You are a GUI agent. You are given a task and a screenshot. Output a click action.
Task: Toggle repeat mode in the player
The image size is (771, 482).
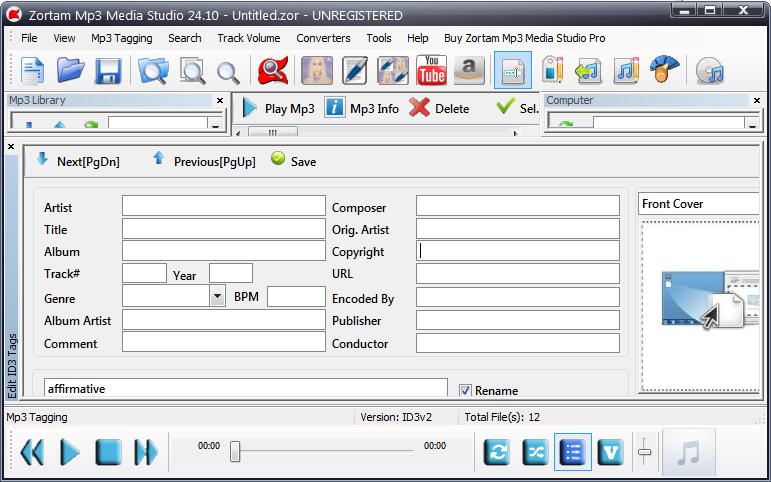(x=497, y=452)
